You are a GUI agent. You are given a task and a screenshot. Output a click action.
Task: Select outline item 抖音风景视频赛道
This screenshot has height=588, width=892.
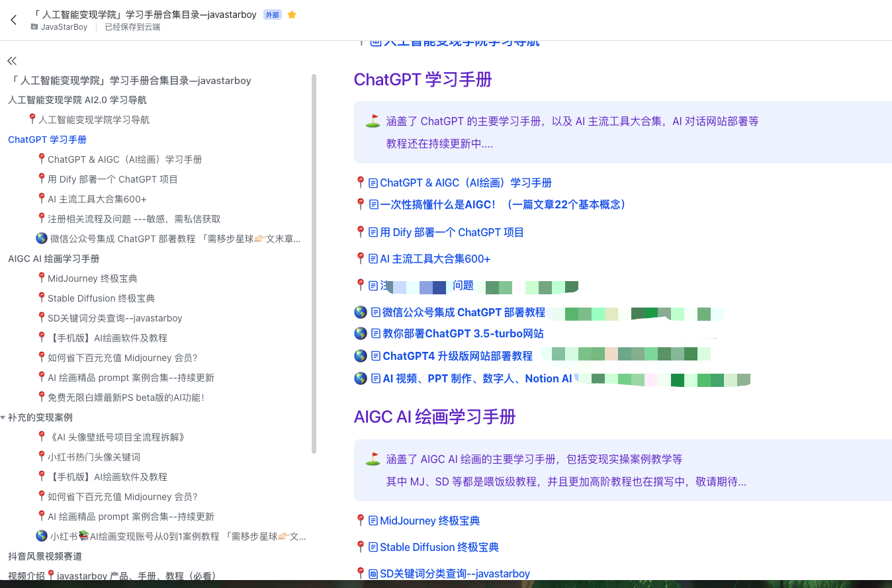(45, 556)
